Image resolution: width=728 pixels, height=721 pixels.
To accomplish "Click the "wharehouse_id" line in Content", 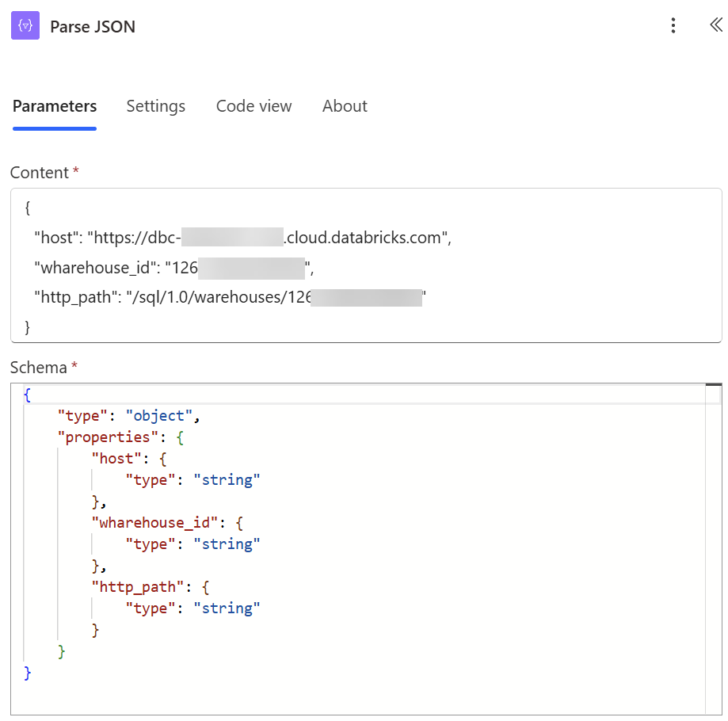I will pos(174,268).
